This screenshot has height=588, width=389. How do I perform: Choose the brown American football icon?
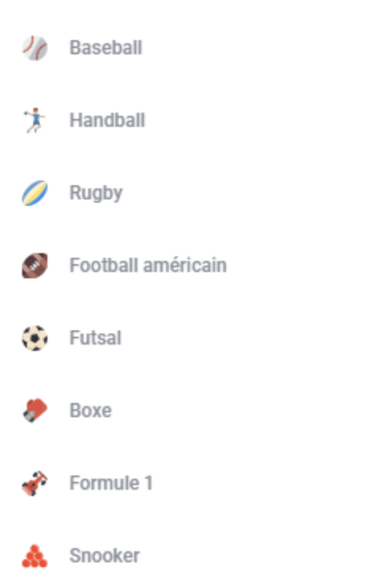pos(34,265)
